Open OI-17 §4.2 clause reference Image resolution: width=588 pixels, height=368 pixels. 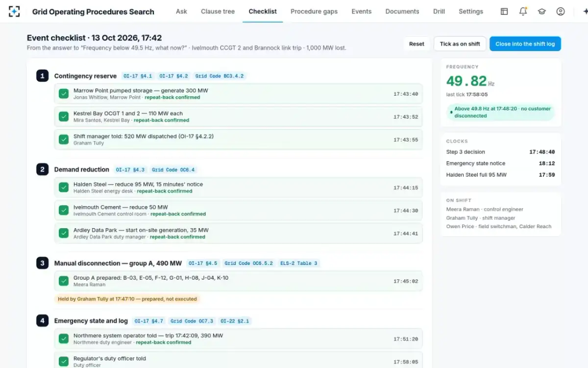173,76
